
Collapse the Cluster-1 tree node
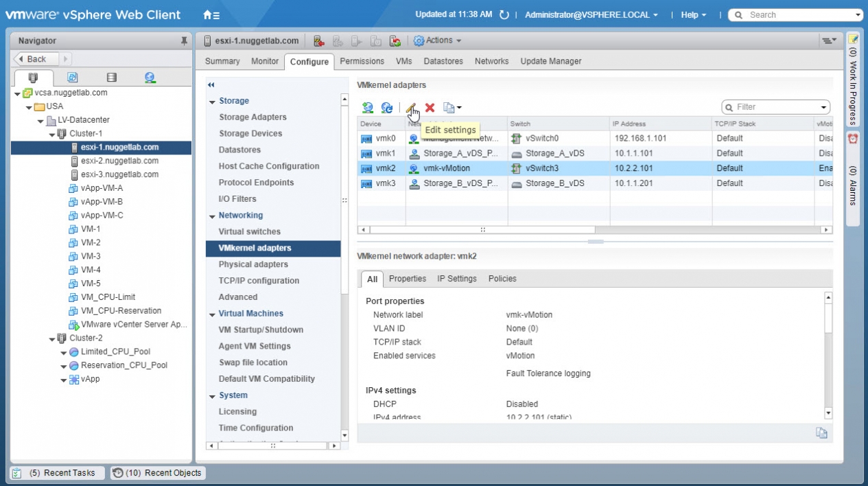pos(52,134)
